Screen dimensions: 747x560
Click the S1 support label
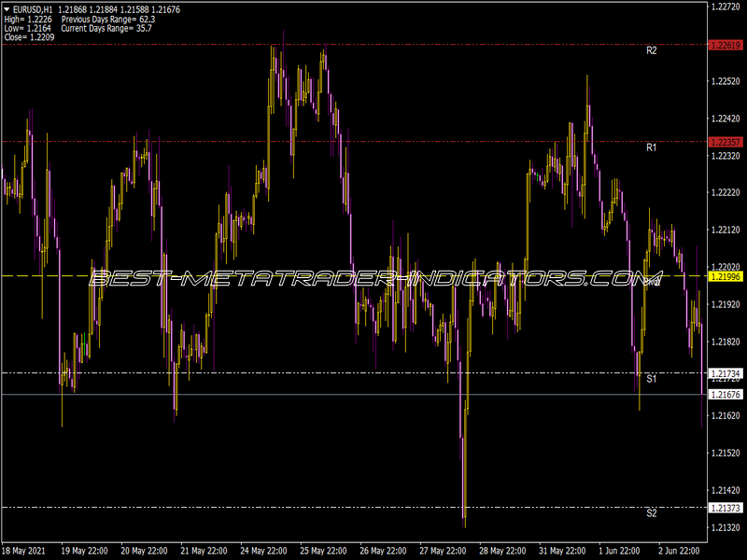click(x=651, y=379)
